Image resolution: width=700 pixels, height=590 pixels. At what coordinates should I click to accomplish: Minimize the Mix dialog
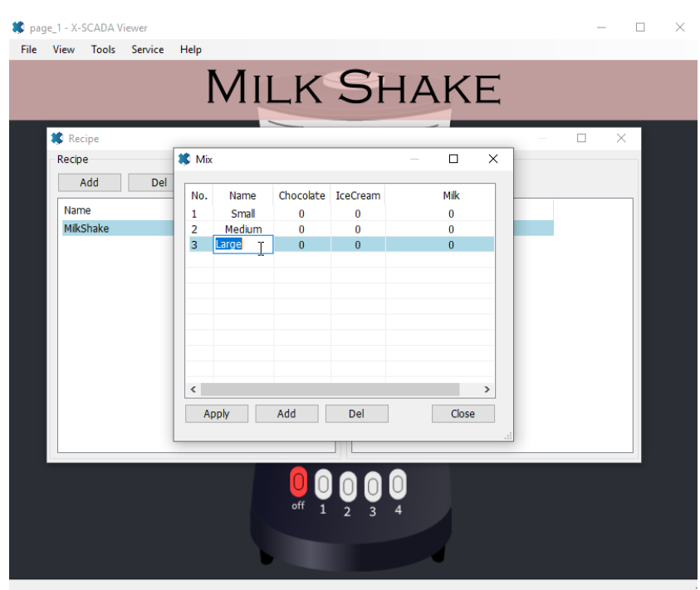click(x=414, y=159)
